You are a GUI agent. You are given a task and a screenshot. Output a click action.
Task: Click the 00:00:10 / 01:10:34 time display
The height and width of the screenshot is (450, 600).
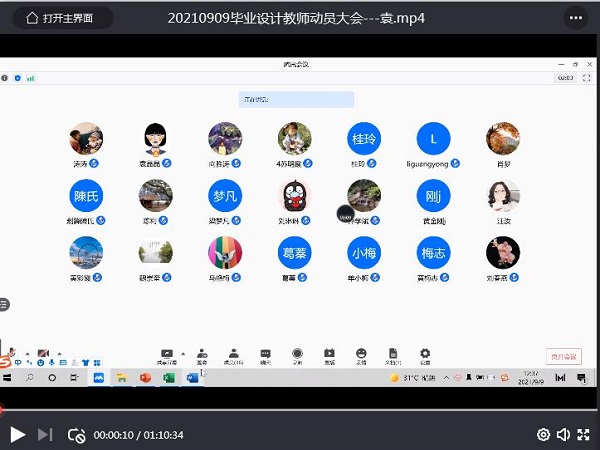[x=139, y=435]
